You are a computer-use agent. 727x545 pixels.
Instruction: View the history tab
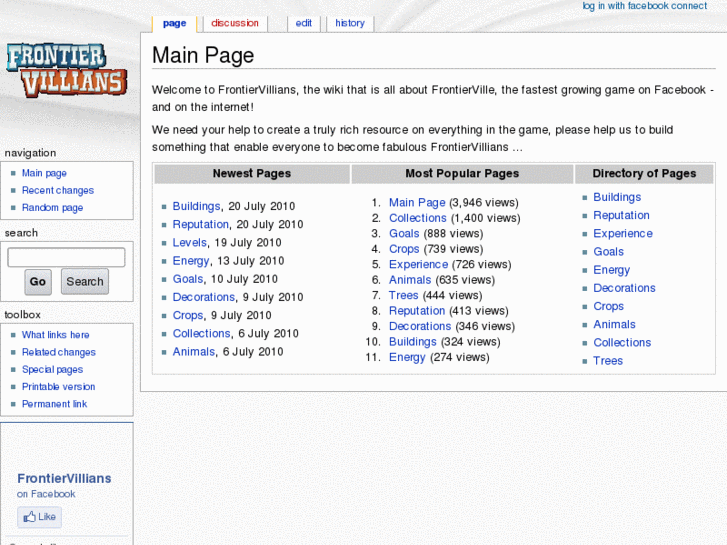click(350, 23)
